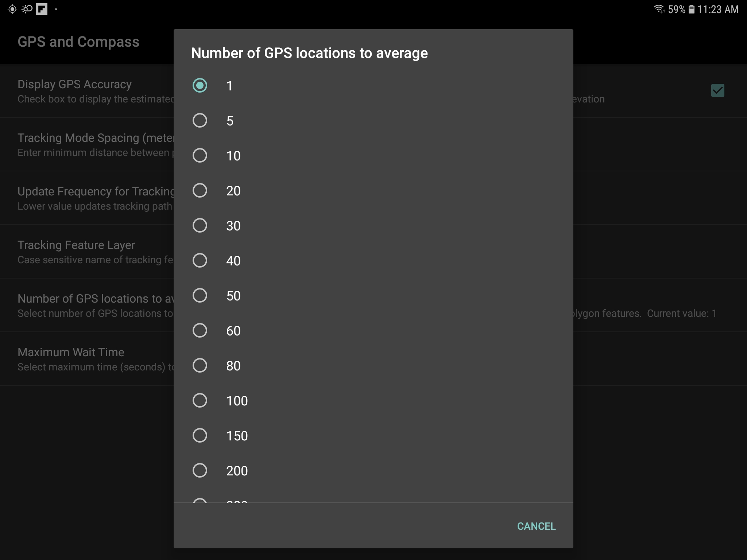Toggle the Display GPS Accuracy checkbox
747x560 pixels.
[x=717, y=90]
